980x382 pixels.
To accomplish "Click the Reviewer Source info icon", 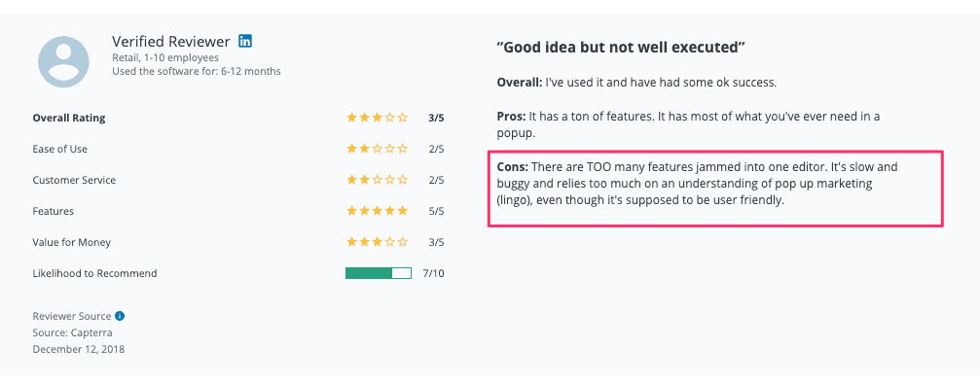I will point(120,316).
